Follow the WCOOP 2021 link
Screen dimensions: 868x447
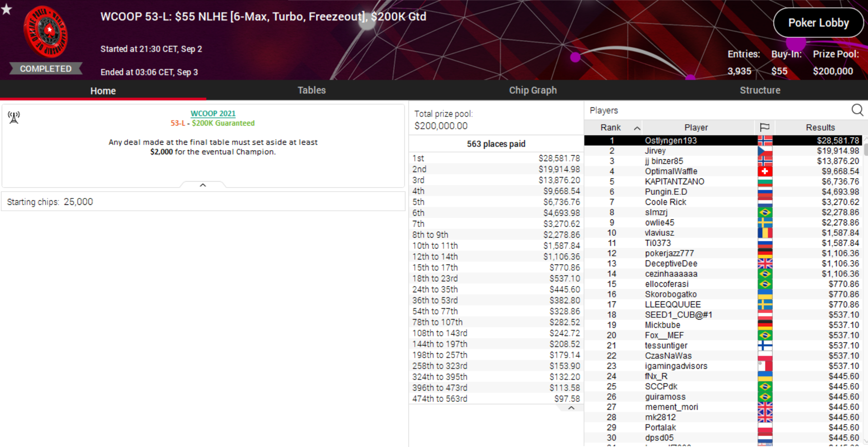coord(213,113)
